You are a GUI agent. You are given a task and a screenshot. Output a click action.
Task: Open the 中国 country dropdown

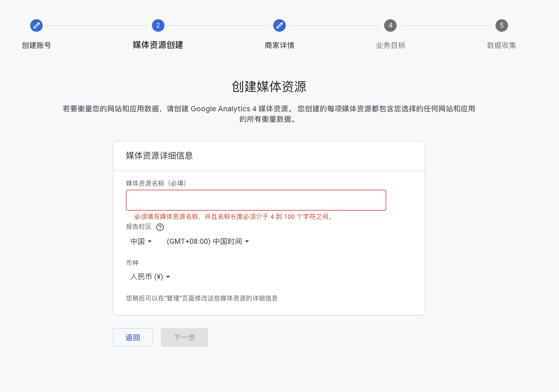(141, 241)
